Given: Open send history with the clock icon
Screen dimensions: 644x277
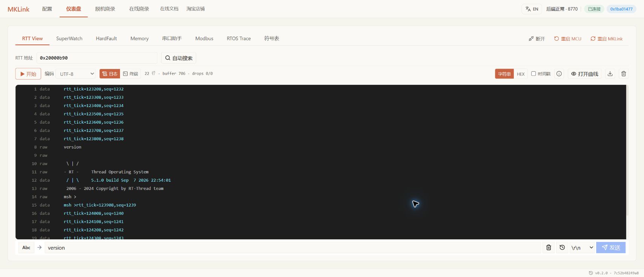Looking at the screenshot, I should (562, 248).
